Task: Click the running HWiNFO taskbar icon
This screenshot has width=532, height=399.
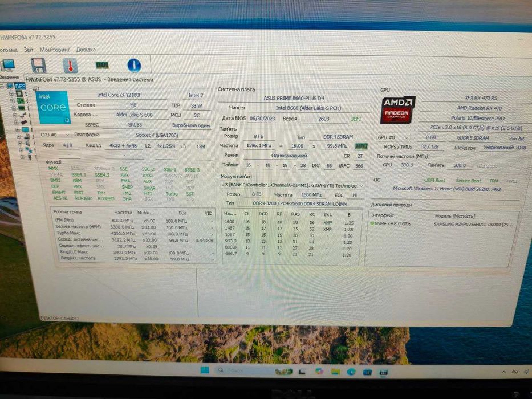Action: coord(383,373)
